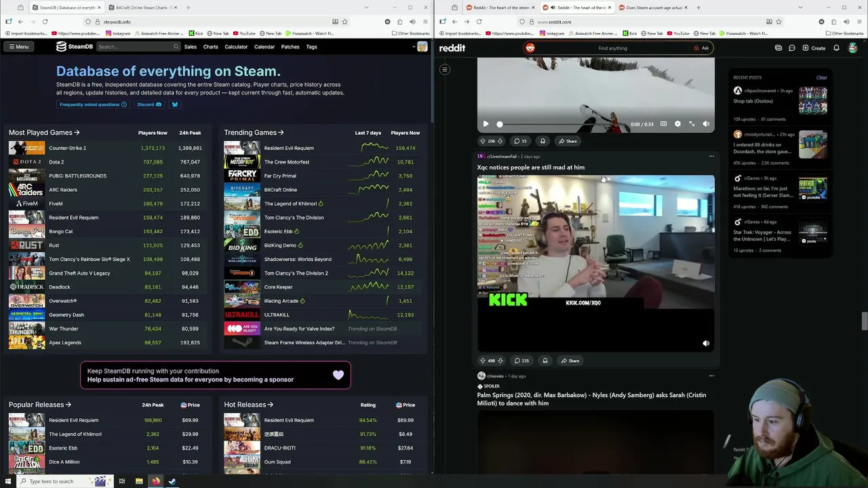The height and width of the screenshot is (488, 868).
Task: Click the Reddit logo
Action: 452,48
